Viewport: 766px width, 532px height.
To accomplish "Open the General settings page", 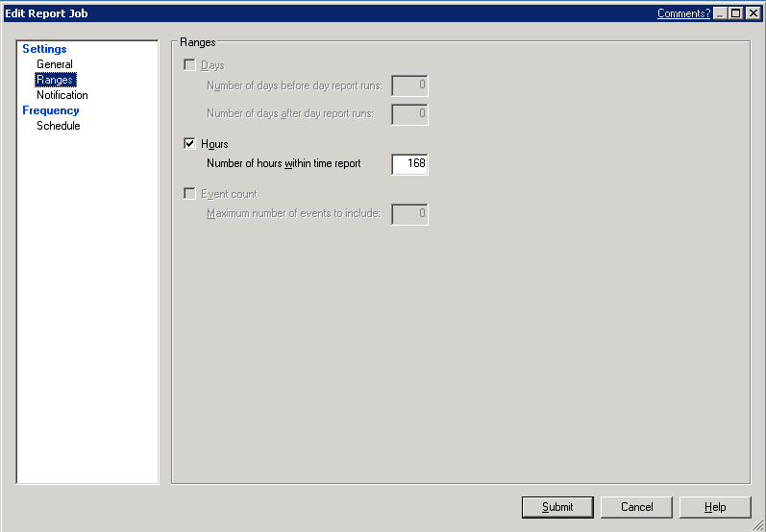I will [55, 64].
